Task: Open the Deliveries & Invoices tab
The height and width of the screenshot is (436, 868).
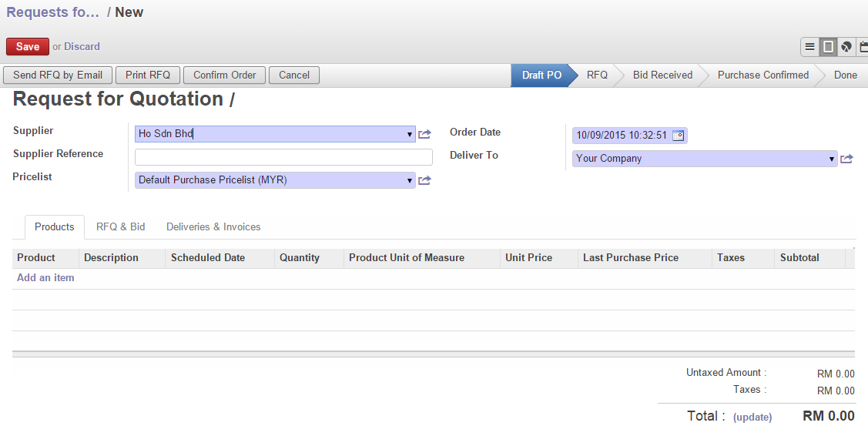Action: point(213,227)
